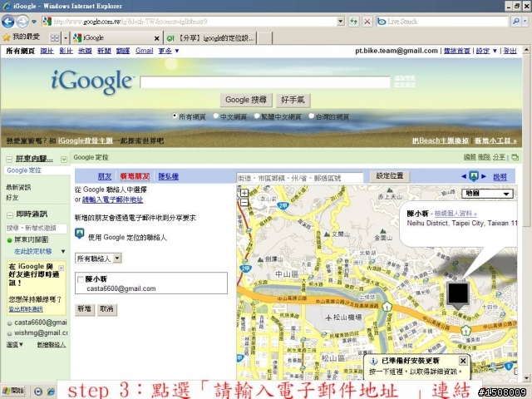Screen dimensions: 532x399
Task: Select the 所有網頁 radio button
Action: click(175, 116)
